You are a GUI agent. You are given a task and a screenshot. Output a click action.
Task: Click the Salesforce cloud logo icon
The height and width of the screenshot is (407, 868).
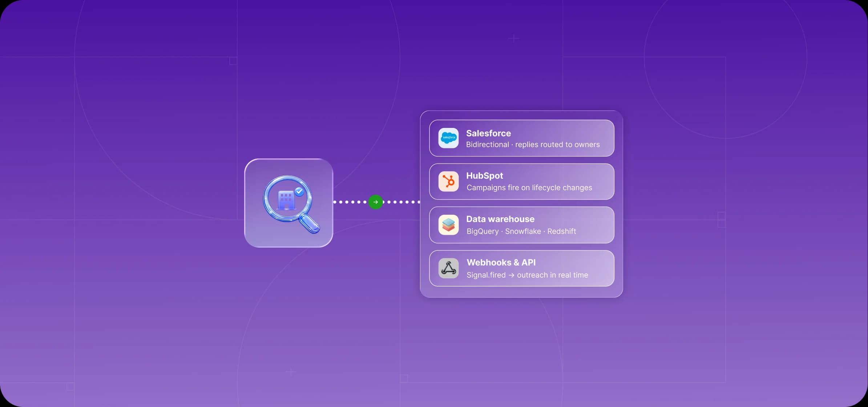coord(448,138)
